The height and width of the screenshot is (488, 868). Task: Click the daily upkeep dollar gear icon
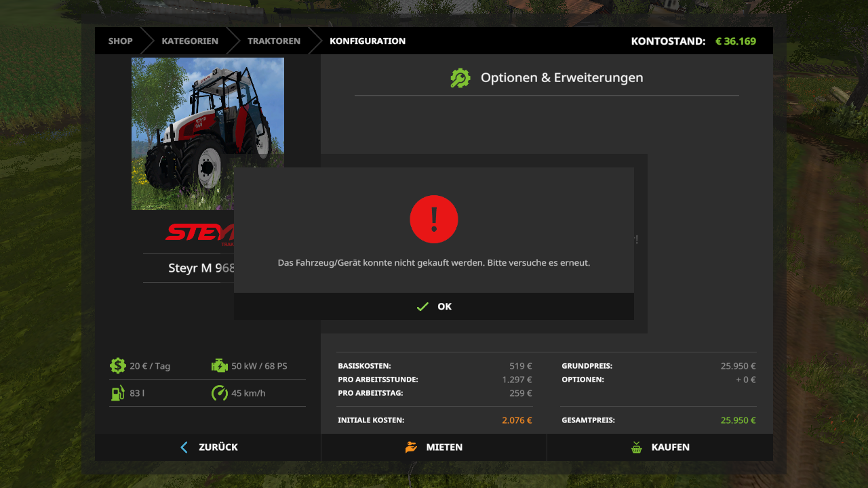click(x=118, y=366)
